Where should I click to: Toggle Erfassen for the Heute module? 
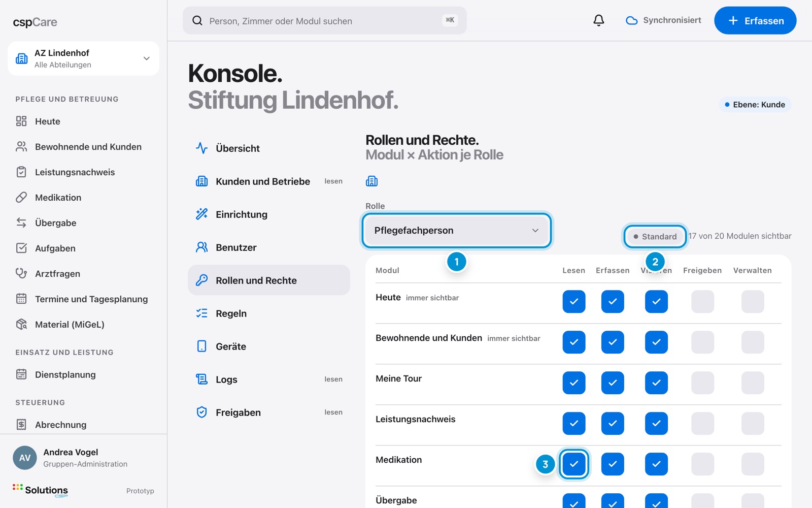[613, 301]
